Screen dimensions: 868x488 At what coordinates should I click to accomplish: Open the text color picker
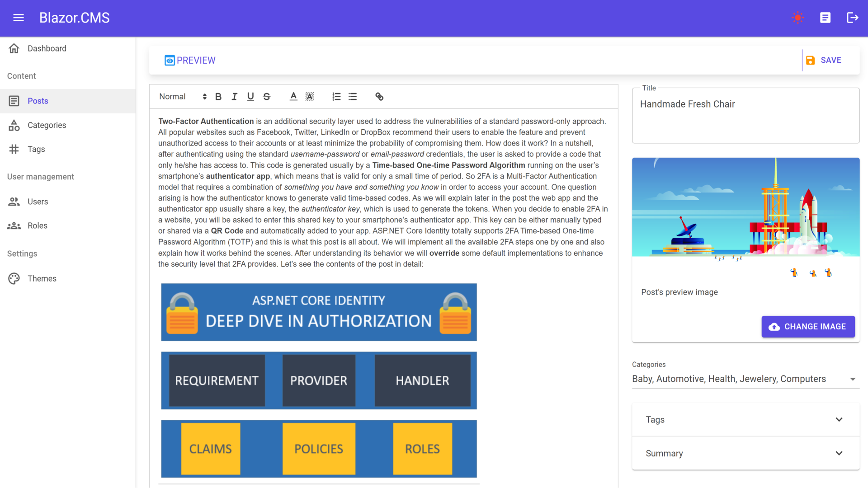tap(293, 97)
